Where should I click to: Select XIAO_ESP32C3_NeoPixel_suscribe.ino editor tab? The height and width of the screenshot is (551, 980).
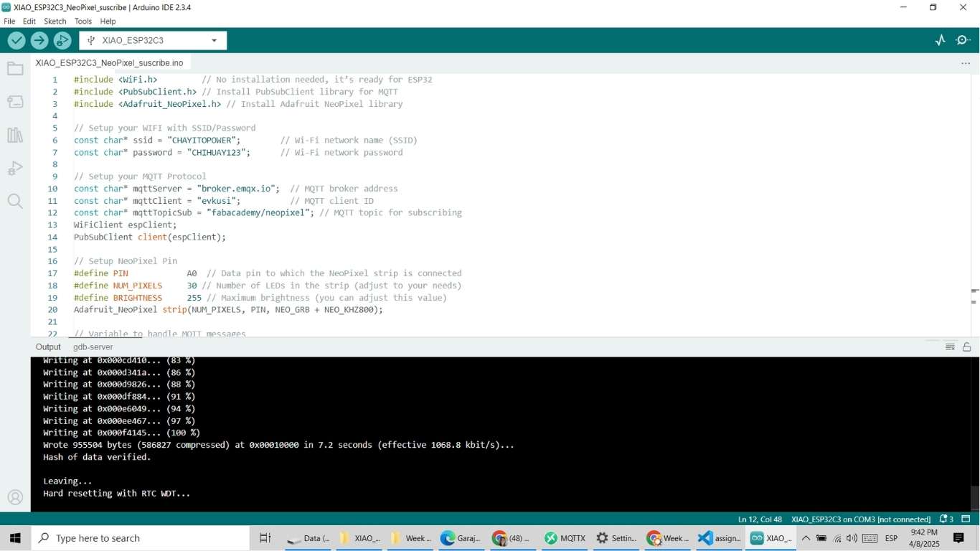tap(109, 63)
